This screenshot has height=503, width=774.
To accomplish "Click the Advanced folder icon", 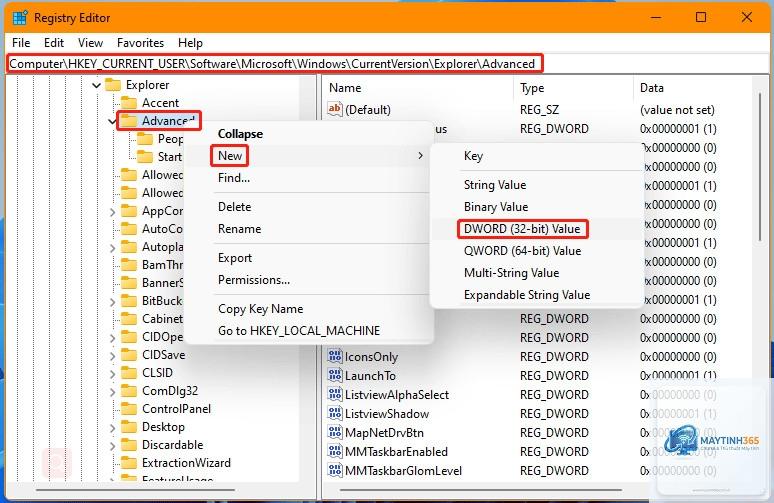I will click(129, 121).
